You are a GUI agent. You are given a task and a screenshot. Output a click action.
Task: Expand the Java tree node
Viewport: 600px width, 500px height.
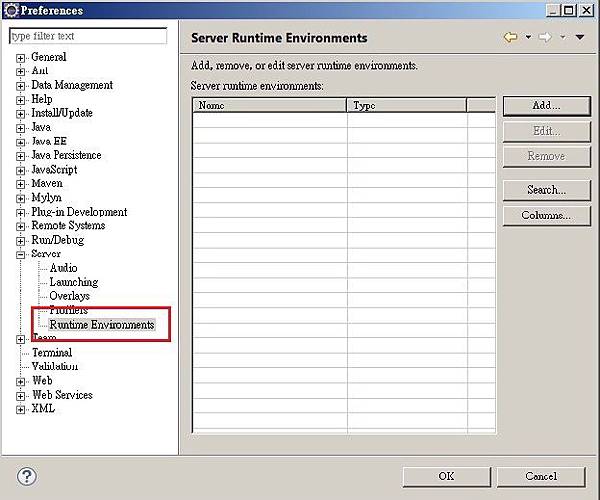coord(20,128)
